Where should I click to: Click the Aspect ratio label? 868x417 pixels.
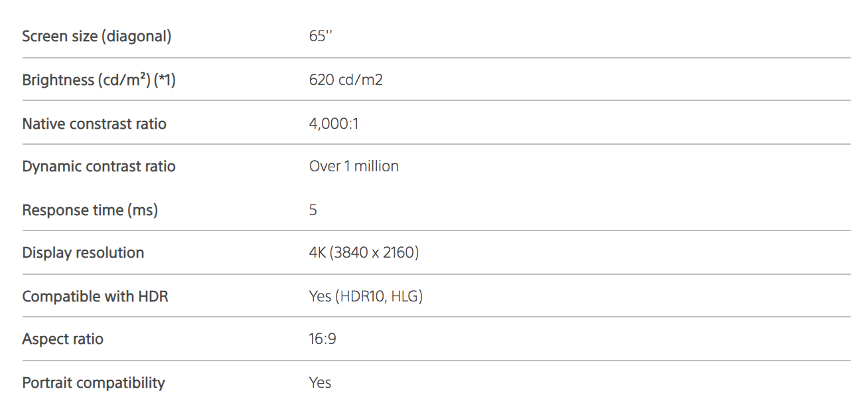point(62,339)
